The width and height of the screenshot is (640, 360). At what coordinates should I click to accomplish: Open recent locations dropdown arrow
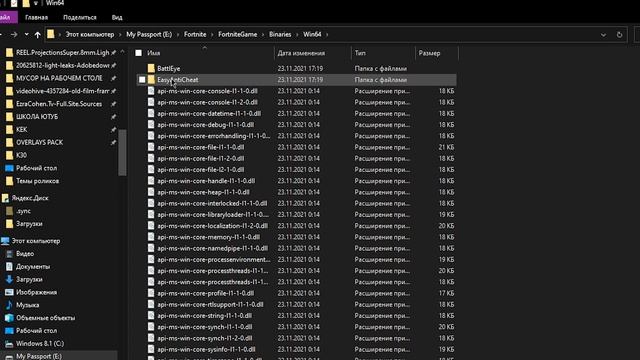(27, 35)
